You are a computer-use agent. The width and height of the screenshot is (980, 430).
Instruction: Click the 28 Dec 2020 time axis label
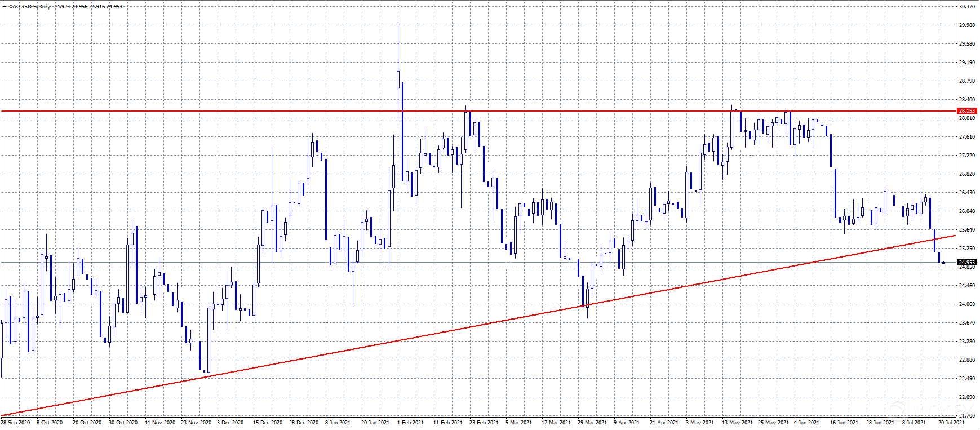tap(304, 423)
